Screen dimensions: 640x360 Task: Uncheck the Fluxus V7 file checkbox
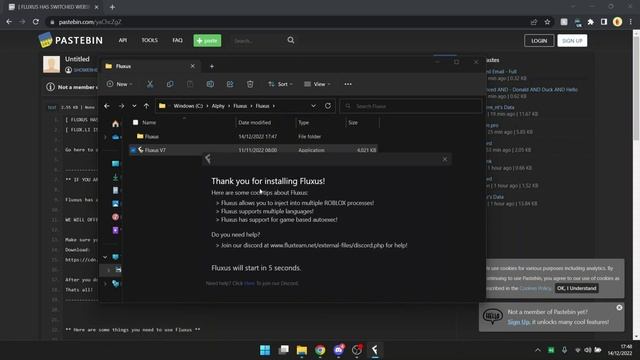click(133, 150)
